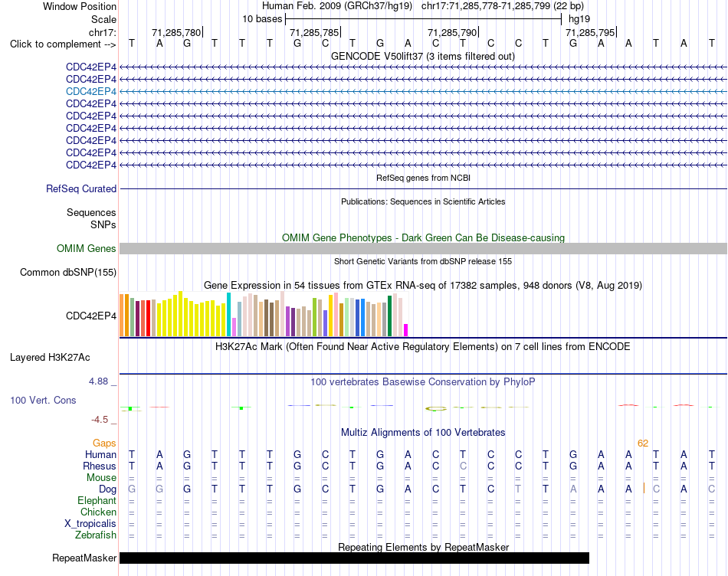Screen dimensions: 728x576
Task: Open 'Repeating Elements by RepeatMasker' track title
Action: point(423,547)
